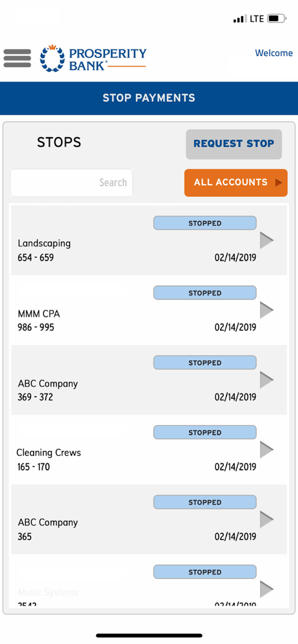
Task: Tap the cellular signal bars icon
Action: coord(241,19)
